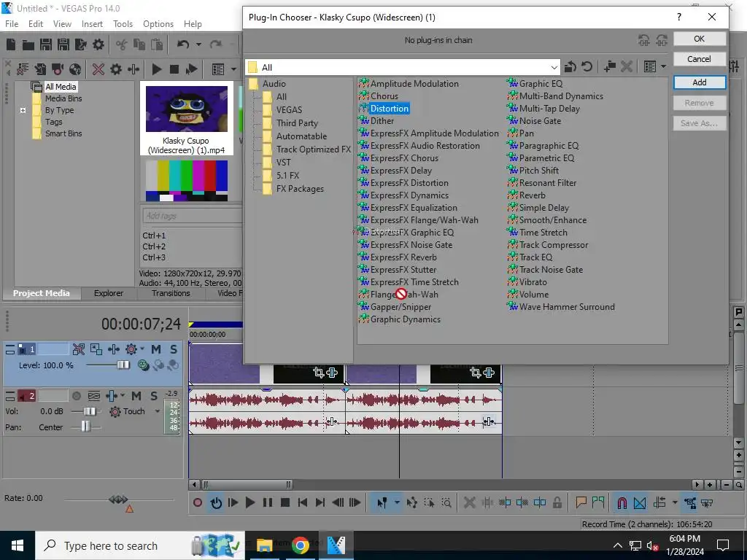Open the Insert menu
Screen dimensions: 747x560
tap(92, 24)
